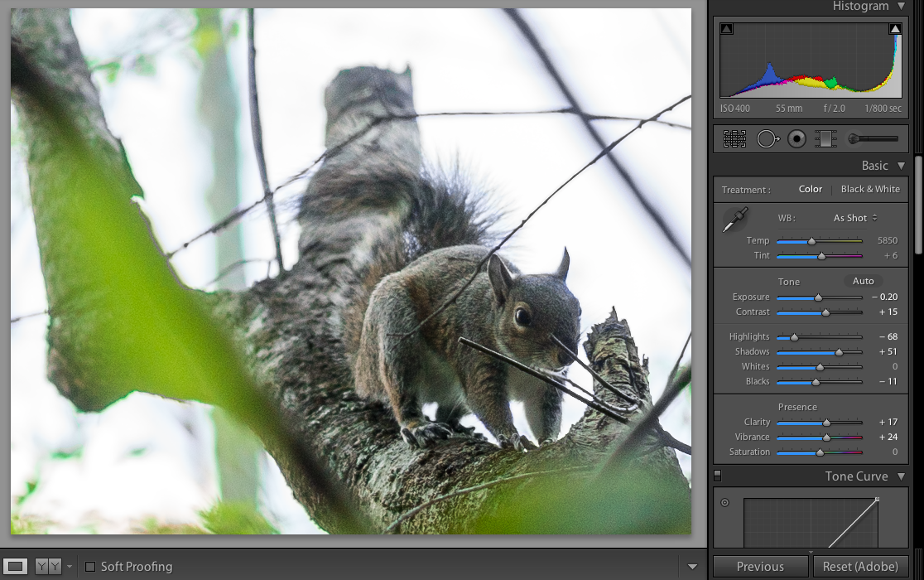Select the Red Eye Correction tool
The width and height of the screenshot is (924, 580).
[796, 139]
